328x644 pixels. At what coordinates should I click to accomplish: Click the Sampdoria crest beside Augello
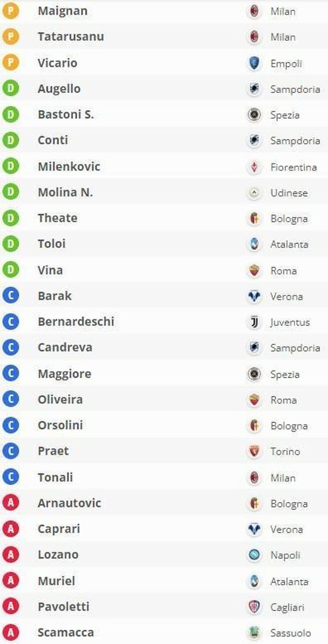tap(254, 89)
